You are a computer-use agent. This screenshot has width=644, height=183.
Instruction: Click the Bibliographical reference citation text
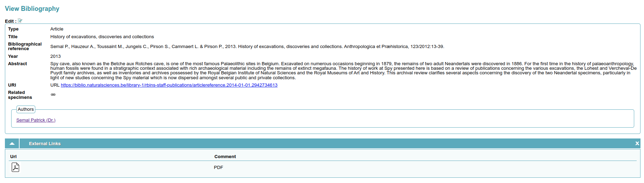247,47
